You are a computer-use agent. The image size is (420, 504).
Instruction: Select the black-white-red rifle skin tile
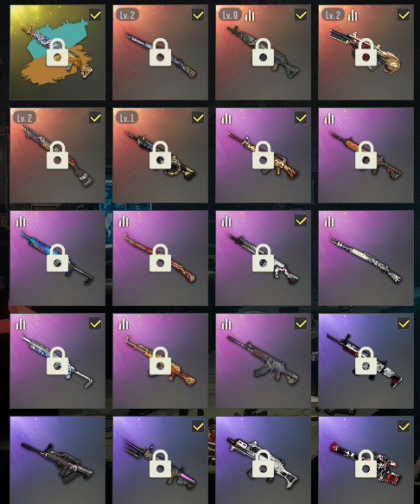click(366, 360)
